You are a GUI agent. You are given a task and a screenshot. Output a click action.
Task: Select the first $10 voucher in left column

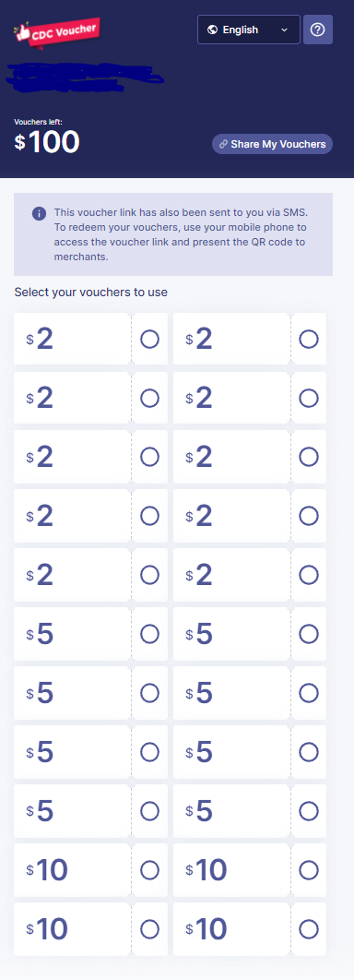90,870
